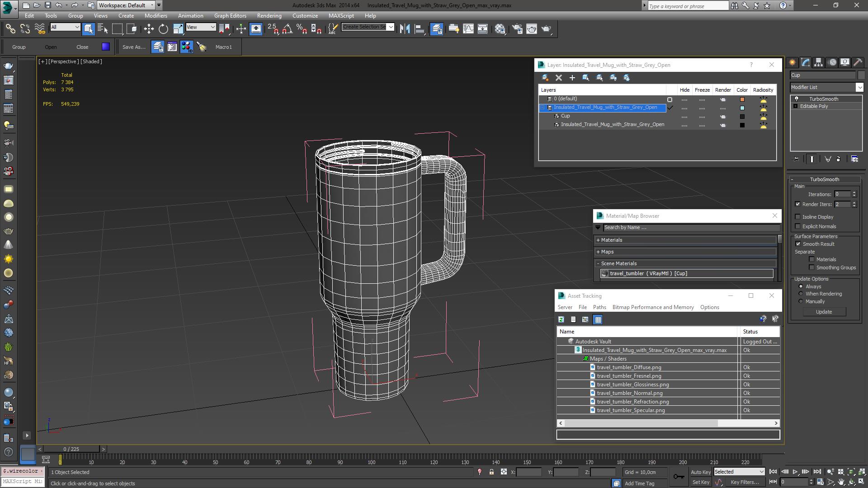Image resolution: width=868 pixels, height=488 pixels.
Task: Click the Undo arrow icon
Action: click(x=59, y=5)
